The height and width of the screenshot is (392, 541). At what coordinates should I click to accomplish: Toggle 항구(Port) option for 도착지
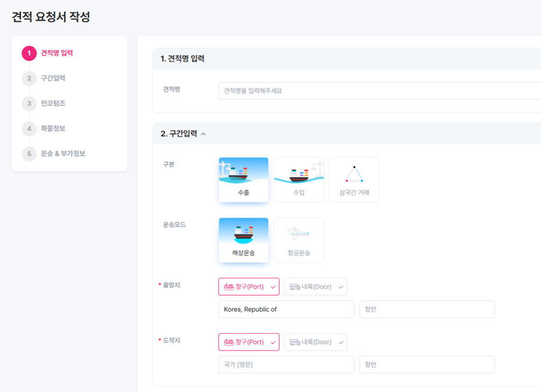tap(249, 342)
